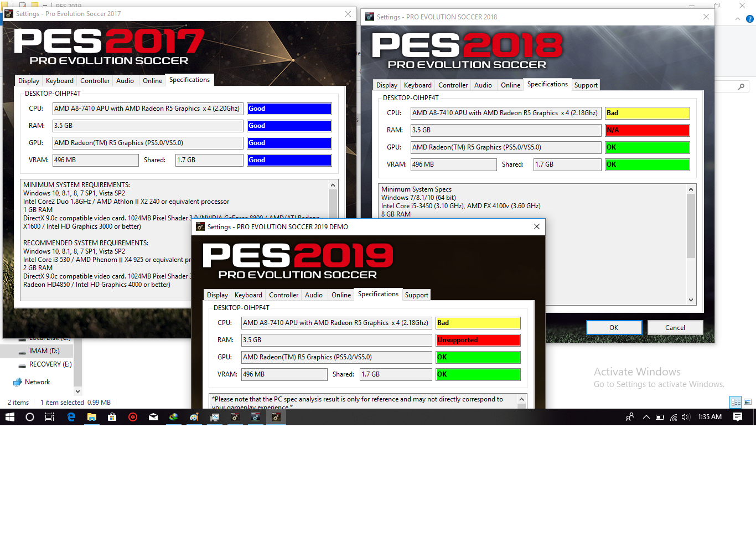Viewport: 756px width, 536px height.
Task: Switch to the PES 2018 settings taskbar icon
Action: 255,417
